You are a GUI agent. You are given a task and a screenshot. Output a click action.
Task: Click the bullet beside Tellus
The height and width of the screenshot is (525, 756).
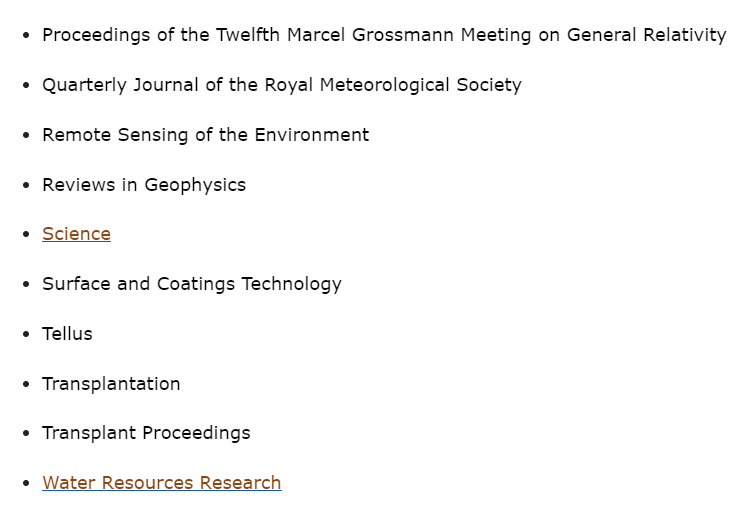[x=26, y=335]
